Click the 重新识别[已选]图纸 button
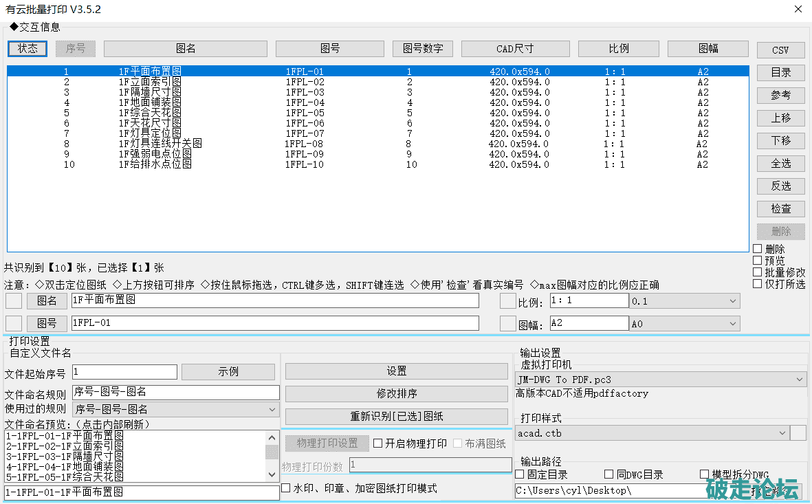Screen dimensions: 812x504 (x=397, y=417)
